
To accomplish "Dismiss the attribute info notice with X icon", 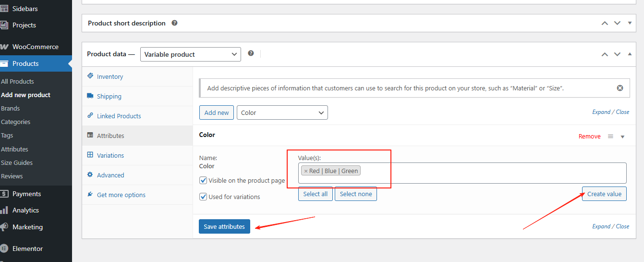I will pyautogui.click(x=620, y=88).
